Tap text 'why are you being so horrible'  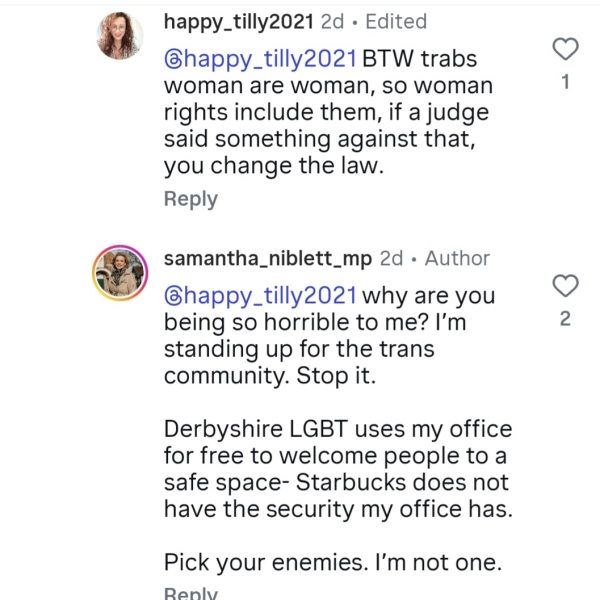pos(329,309)
